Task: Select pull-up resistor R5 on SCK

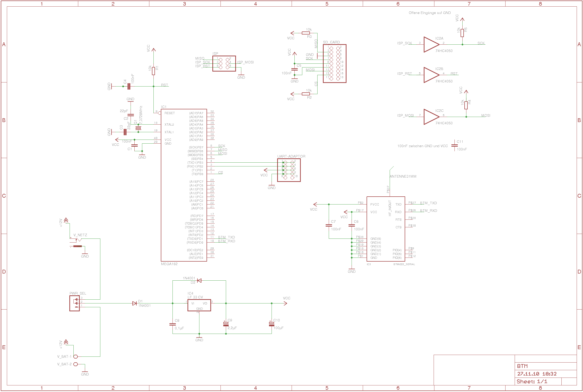Action: pos(462,33)
